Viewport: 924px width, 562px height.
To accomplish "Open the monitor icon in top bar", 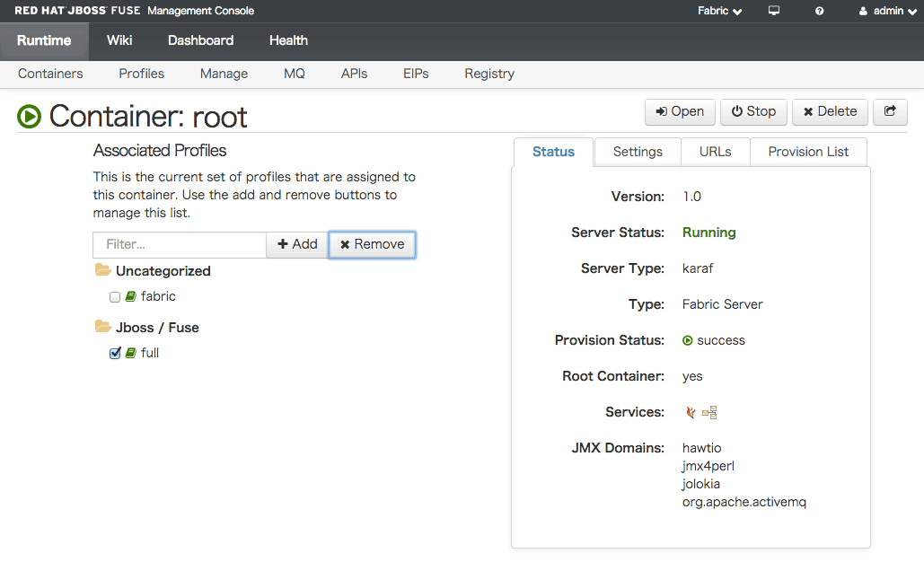I will coord(774,11).
